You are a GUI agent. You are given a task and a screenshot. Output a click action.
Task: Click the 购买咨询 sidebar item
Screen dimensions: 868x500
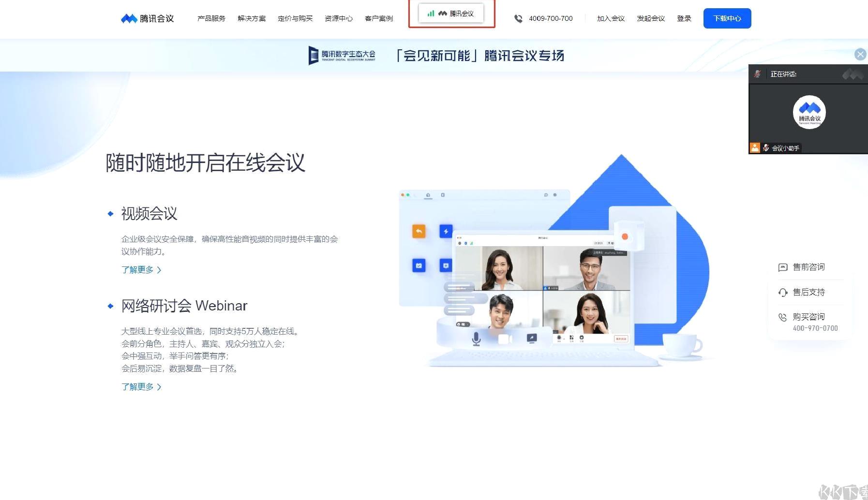point(808,322)
